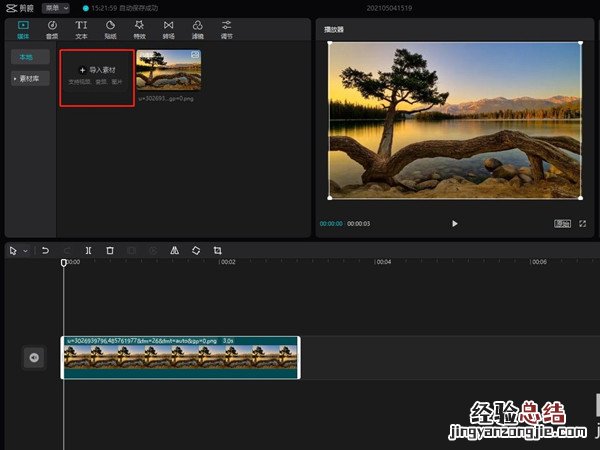Image resolution: width=600 pixels, height=450 pixels.
Task: Open the 特效 (Effects) panel
Action: click(x=139, y=28)
